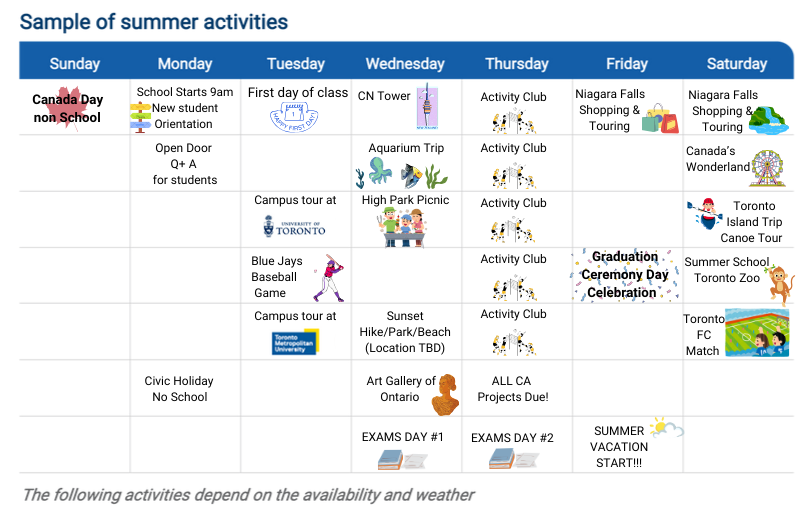The image size is (800, 516).
Task: Select the aquarium octopus illustration
Action: [380, 170]
